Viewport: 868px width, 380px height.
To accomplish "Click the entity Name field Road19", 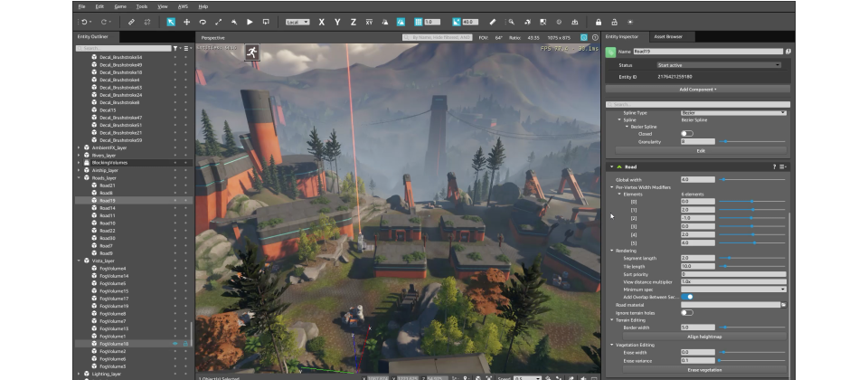I will coord(708,52).
